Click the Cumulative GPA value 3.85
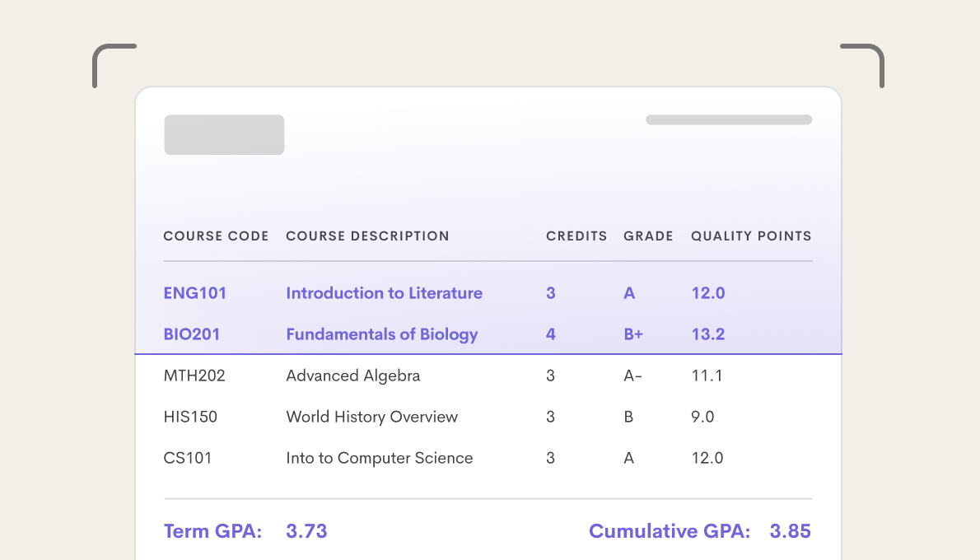 [x=791, y=531]
